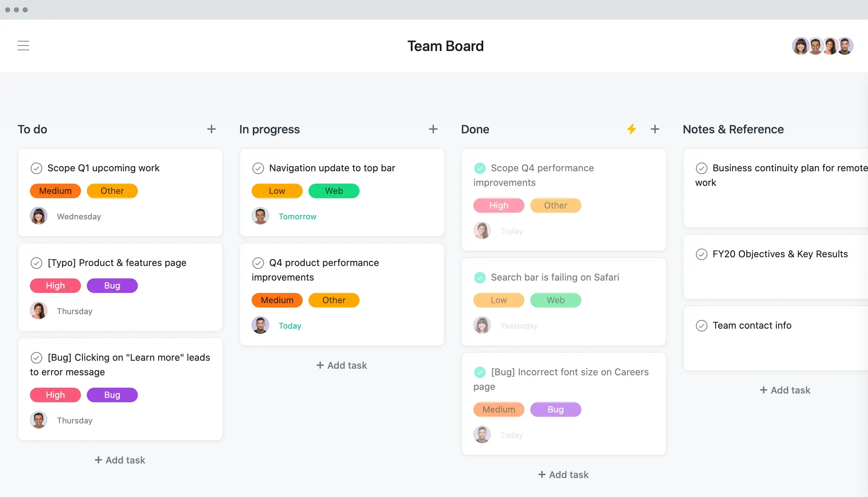
Task: Click the teal checkmark on Scope Q4 performance task
Action: [x=480, y=168]
